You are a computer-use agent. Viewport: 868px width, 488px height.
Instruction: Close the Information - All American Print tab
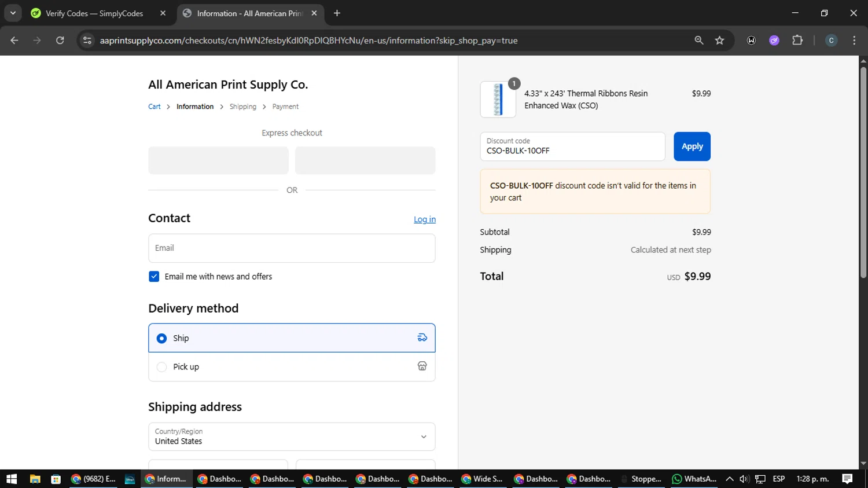coord(314,13)
